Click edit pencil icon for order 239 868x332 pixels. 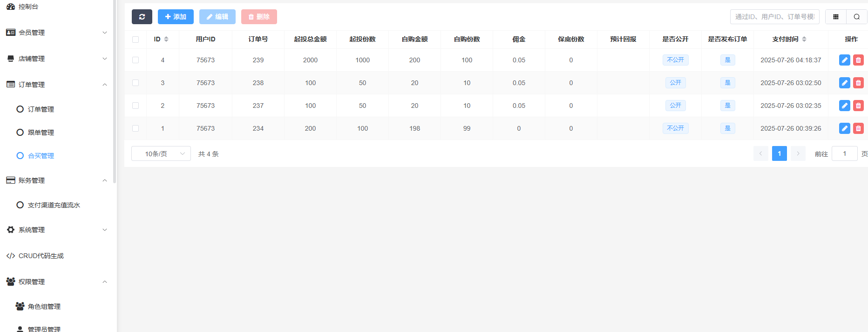pos(844,60)
